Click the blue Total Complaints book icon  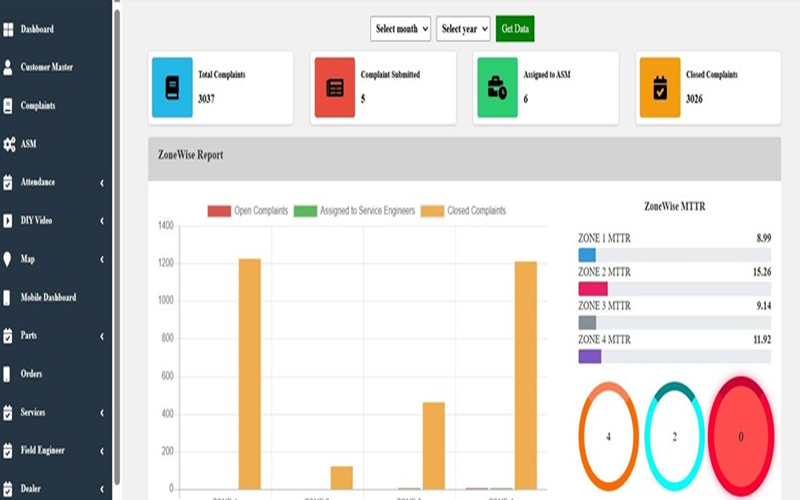172,87
